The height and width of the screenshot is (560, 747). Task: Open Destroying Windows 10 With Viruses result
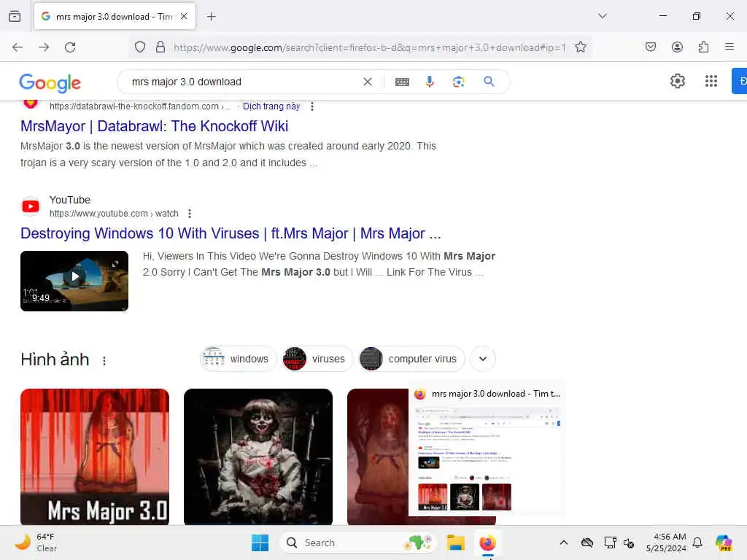point(231,233)
